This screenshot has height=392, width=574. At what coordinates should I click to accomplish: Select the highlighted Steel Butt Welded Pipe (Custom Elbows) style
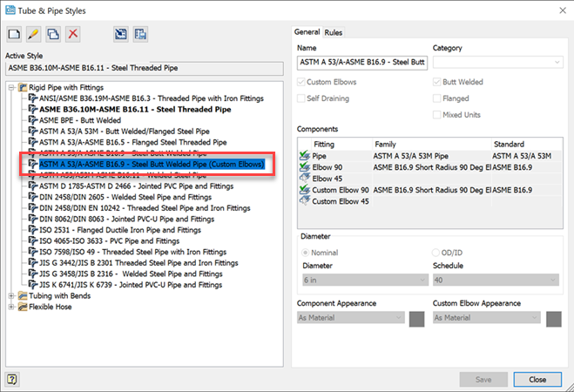(152, 164)
